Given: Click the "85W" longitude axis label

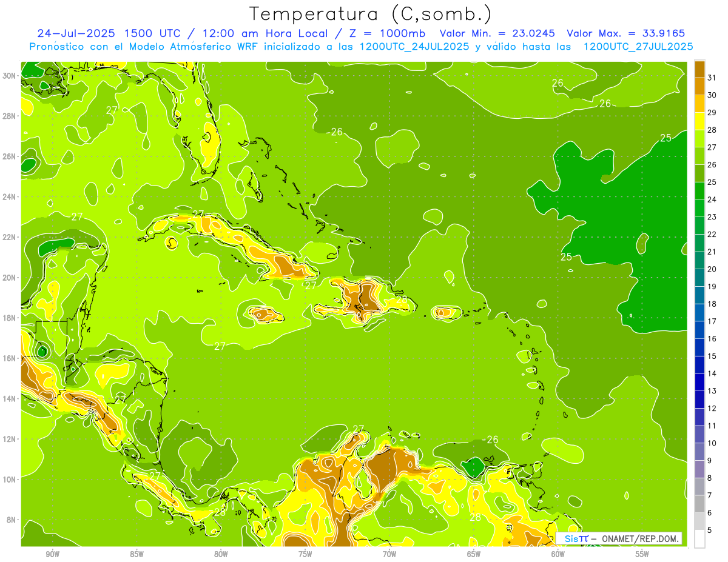Looking at the screenshot, I should click(x=137, y=554).
